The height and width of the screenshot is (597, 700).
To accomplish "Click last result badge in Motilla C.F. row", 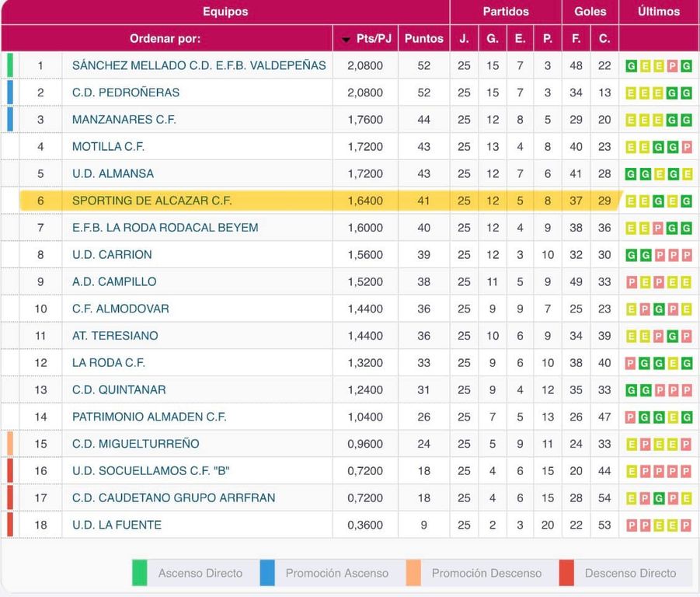I will [x=686, y=147].
